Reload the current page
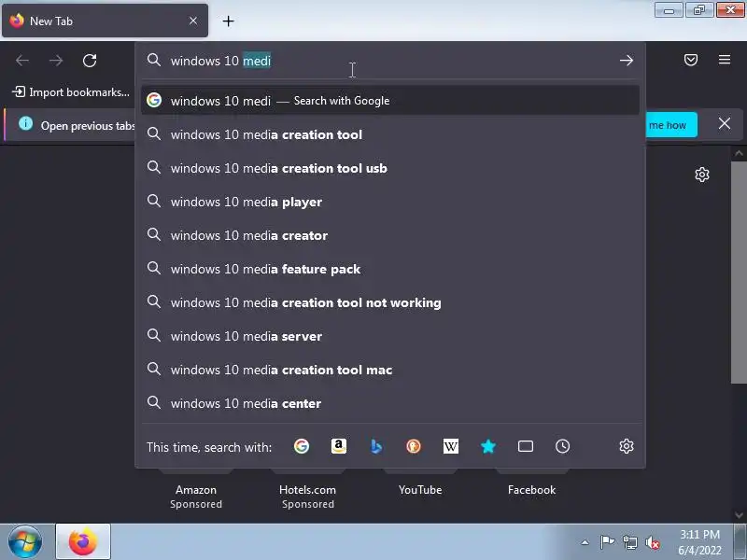Image resolution: width=747 pixels, height=560 pixels. click(90, 61)
